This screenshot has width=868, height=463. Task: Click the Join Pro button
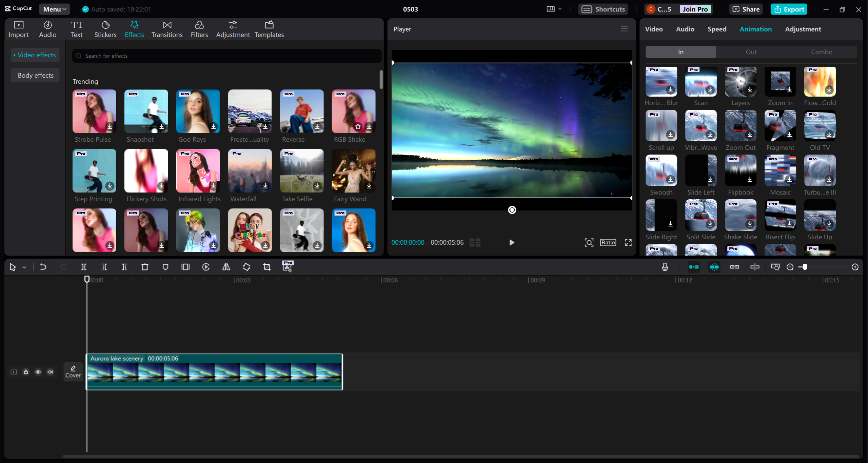695,8
